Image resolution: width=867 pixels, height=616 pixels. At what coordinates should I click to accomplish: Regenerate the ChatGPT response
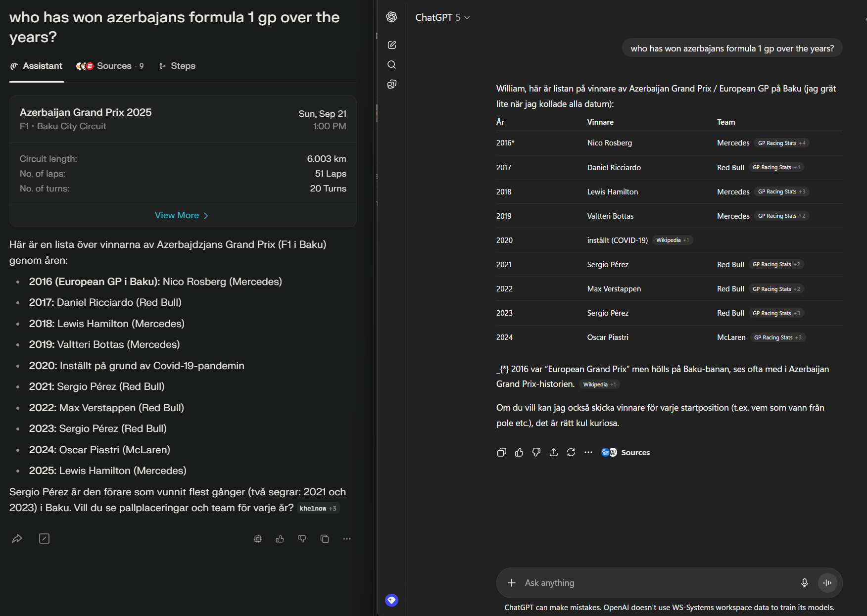pos(571,452)
